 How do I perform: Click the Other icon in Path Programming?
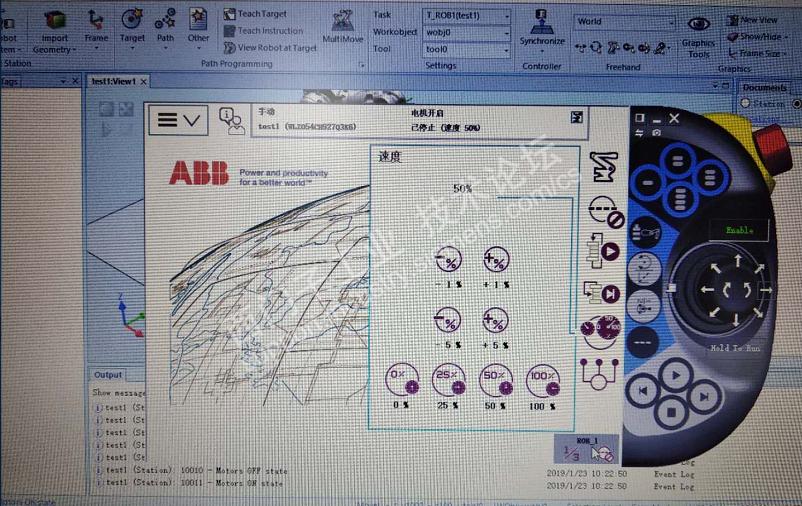pyautogui.click(x=198, y=28)
